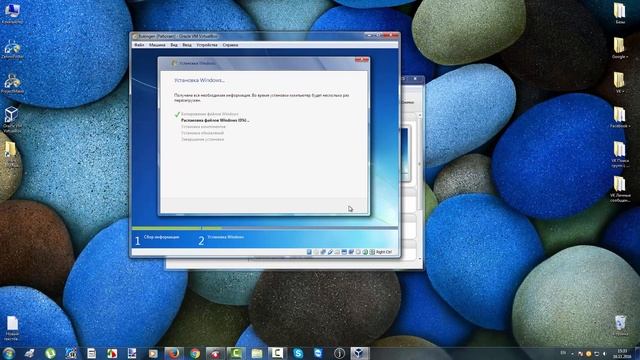Open the Устройства menu
Screen dimensions: 640x360
click(207, 45)
